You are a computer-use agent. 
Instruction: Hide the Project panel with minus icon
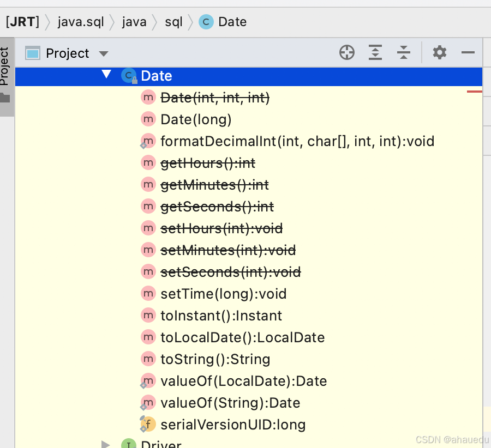point(468,52)
